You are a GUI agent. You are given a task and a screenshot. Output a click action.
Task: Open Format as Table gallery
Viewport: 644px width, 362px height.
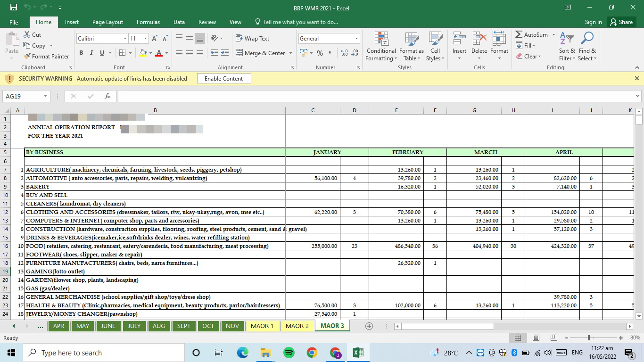click(412, 47)
